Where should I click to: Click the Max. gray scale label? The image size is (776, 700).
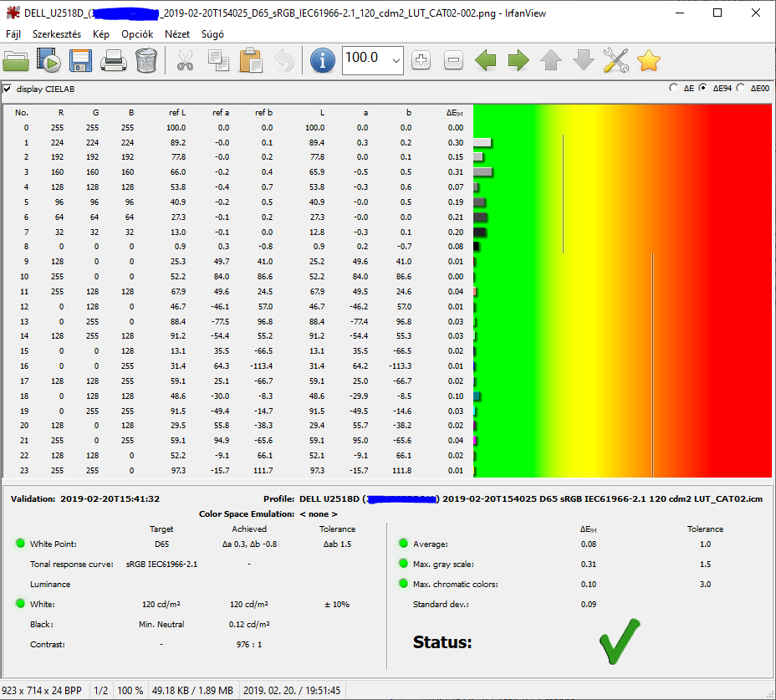pyautogui.click(x=443, y=565)
